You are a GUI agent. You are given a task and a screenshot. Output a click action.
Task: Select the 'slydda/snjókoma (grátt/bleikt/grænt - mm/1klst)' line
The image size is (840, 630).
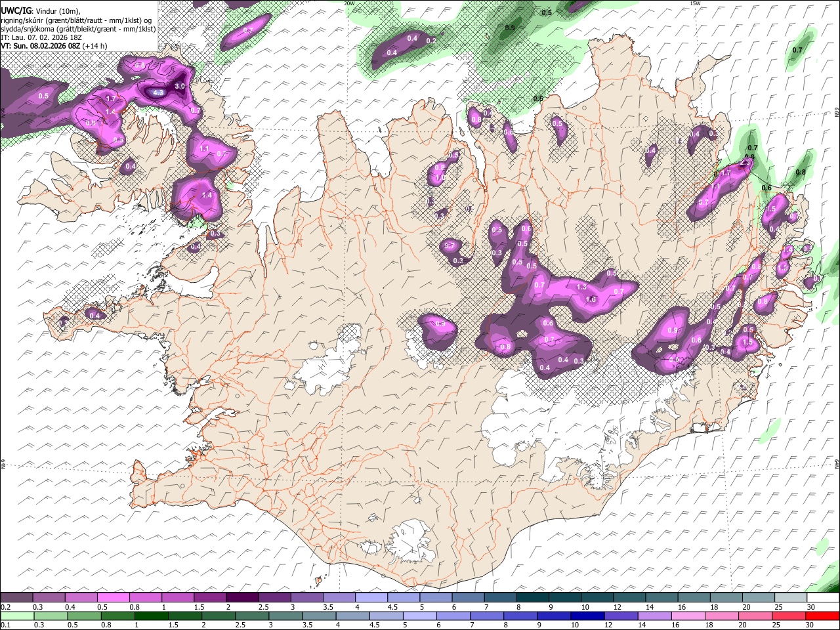[x=78, y=29]
